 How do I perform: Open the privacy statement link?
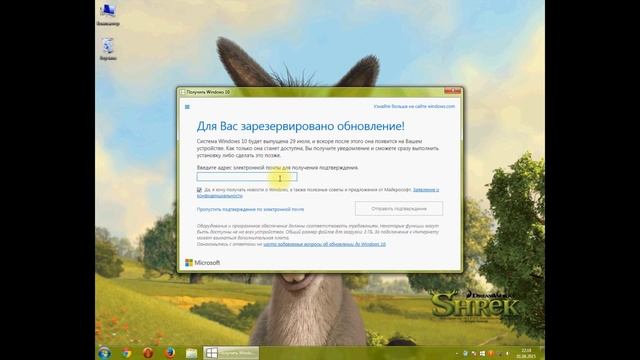click(x=426, y=190)
